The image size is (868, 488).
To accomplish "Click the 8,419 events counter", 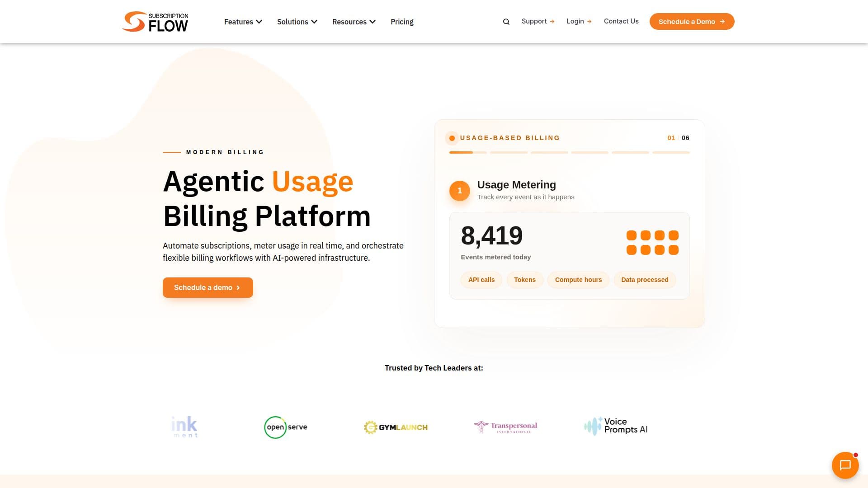I will click(x=492, y=235).
